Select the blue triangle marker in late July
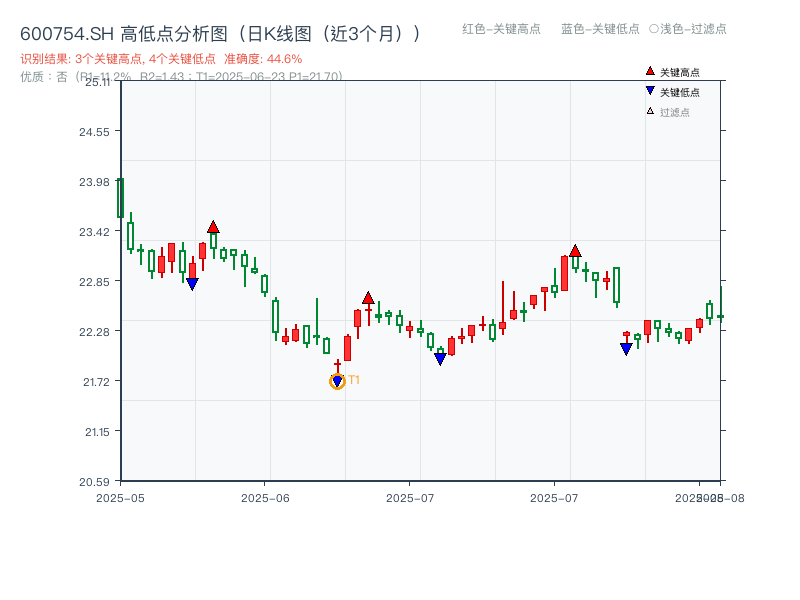800x600 pixels. click(625, 346)
